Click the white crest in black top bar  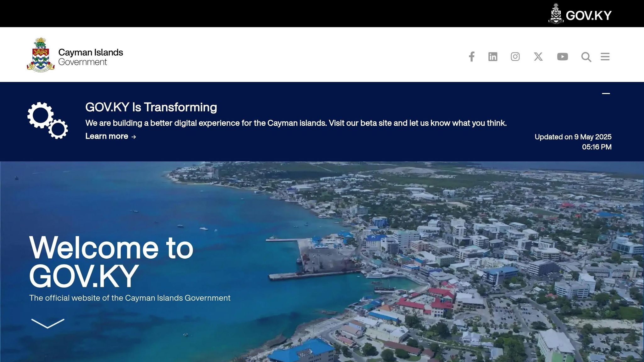pyautogui.click(x=556, y=14)
